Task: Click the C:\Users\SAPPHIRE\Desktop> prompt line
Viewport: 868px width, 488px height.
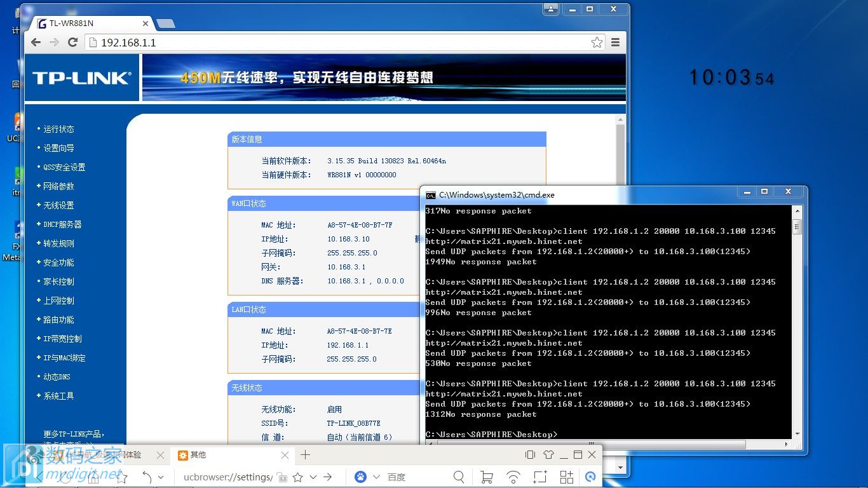Action: [491, 435]
